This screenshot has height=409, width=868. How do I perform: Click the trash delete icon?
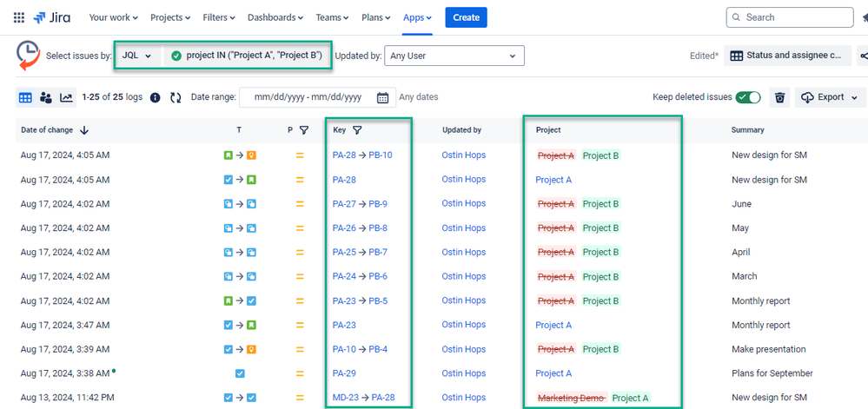[779, 97]
